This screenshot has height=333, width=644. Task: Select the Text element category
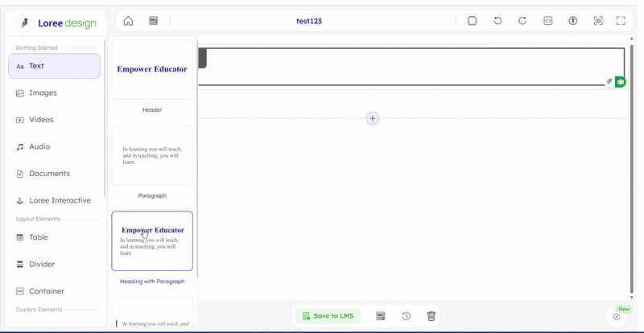pyautogui.click(x=54, y=66)
